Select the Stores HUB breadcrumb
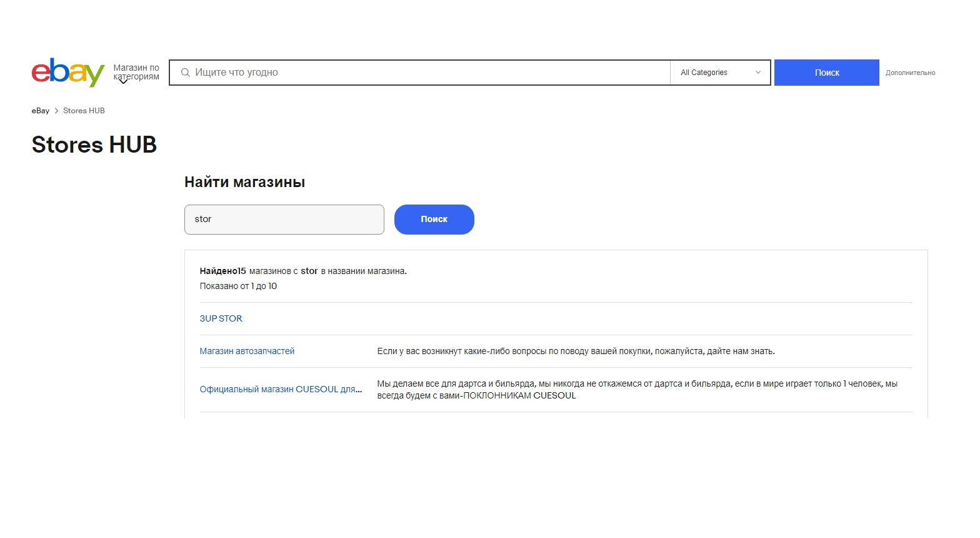980x538 pixels. pyautogui.click(x=84, y=111)
